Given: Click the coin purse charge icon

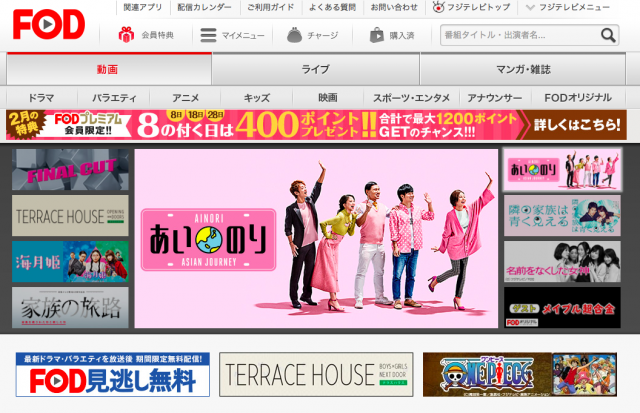Looking at the screenshot, I should click(294, 35).
